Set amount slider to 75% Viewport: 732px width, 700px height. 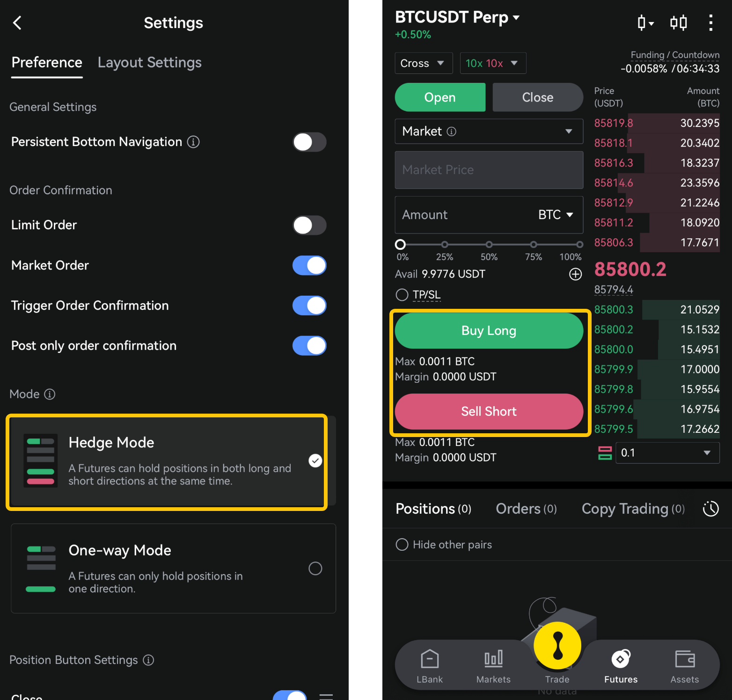click(x=534, y=245)
